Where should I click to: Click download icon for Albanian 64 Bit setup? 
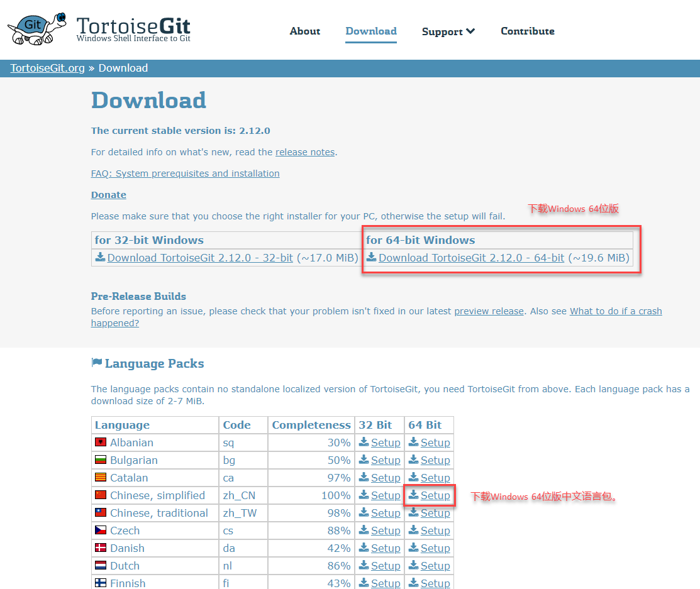(413, 442)
